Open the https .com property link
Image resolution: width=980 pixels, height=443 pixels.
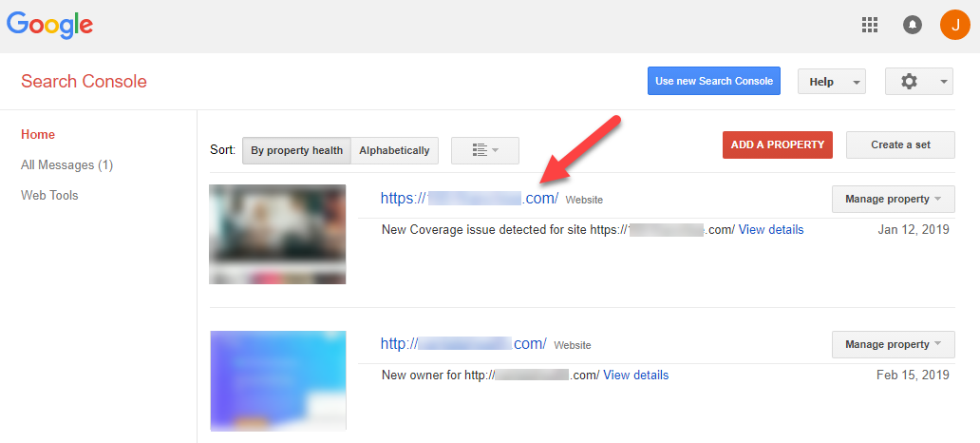tap(469, 199)
